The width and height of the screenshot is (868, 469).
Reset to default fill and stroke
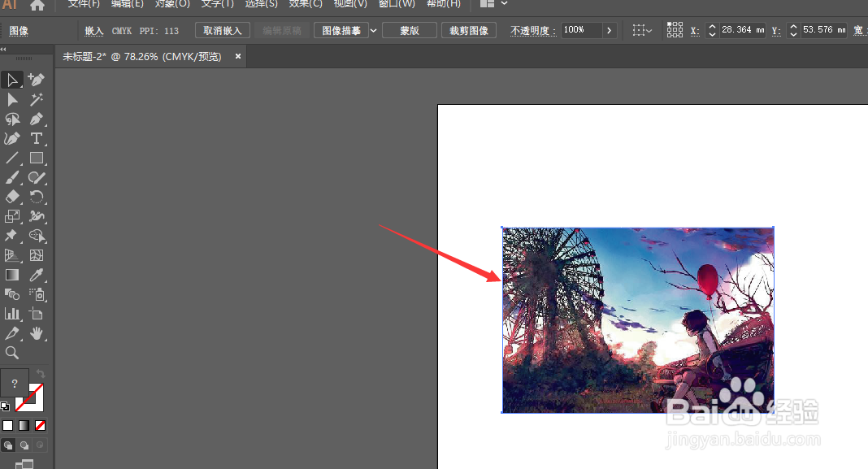[5, 406]
